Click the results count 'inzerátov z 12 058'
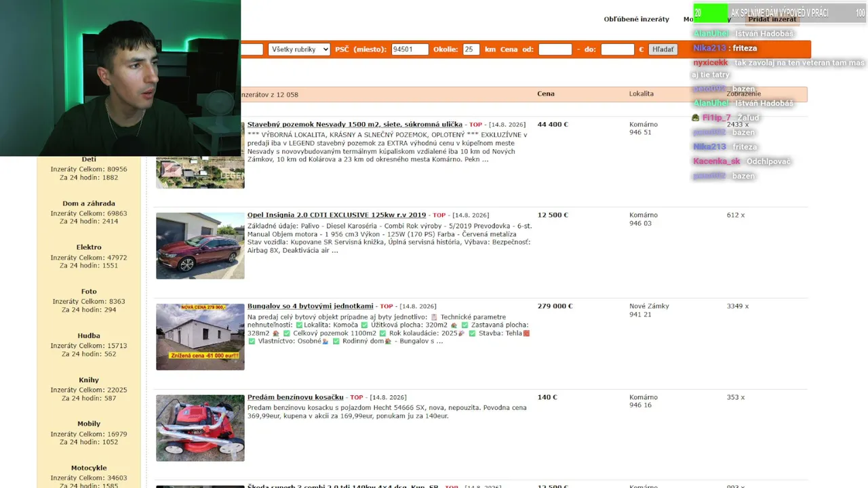This screenshot has width=868, height=488. tap(269, 95)
